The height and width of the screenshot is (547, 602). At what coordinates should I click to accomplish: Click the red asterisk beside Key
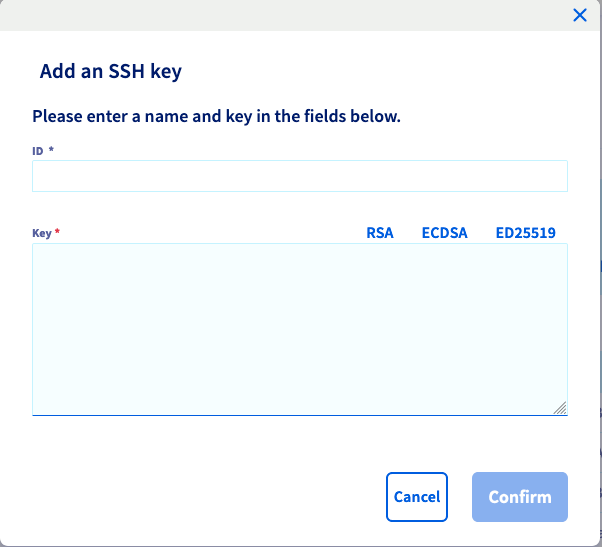click(57, 231)
